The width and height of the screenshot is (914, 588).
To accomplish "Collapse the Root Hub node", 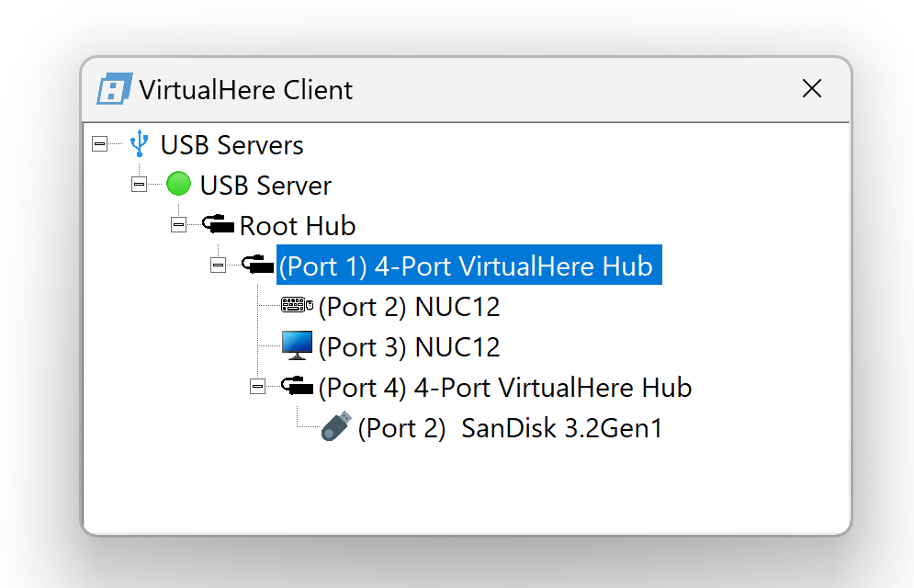I will coord(178,225).
